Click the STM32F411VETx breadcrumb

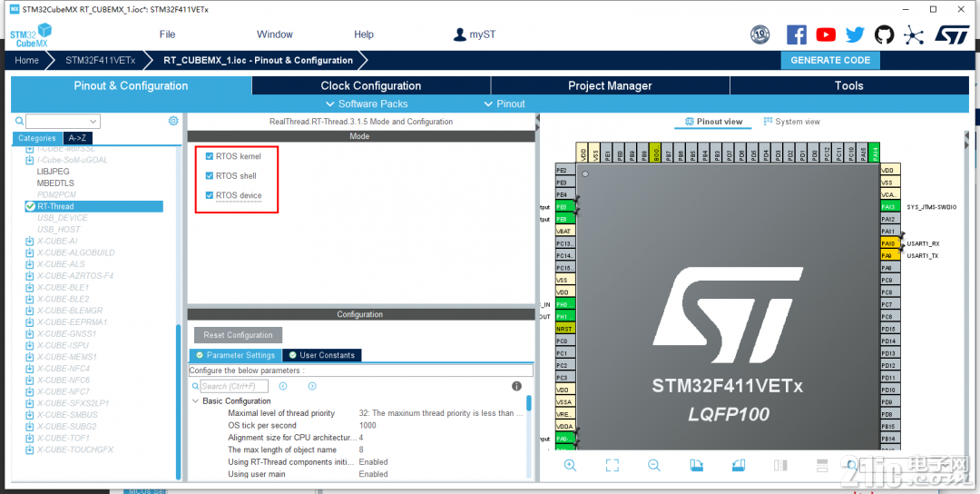point(100,61)
